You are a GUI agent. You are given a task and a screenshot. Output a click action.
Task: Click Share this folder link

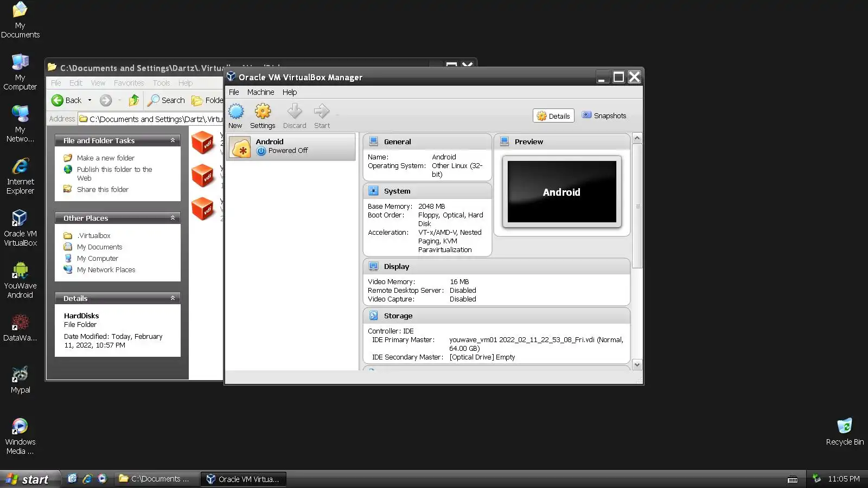pyautogui.click(x=103, y=189)
